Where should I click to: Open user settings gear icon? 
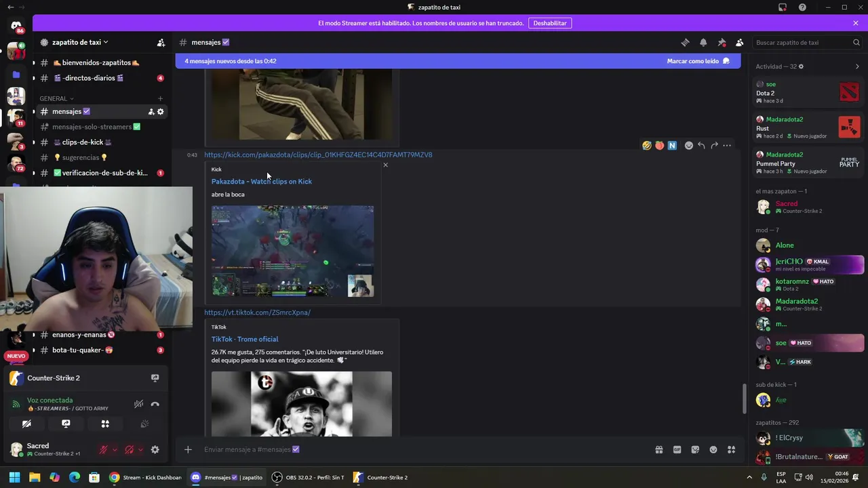[x=155, y=449]
